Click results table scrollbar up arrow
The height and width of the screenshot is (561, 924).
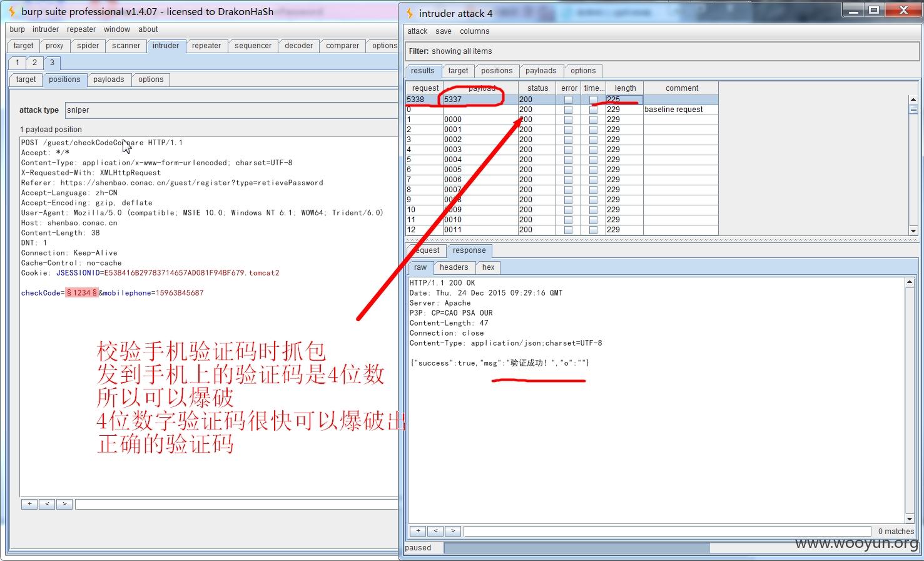click(x=913, y=100)
